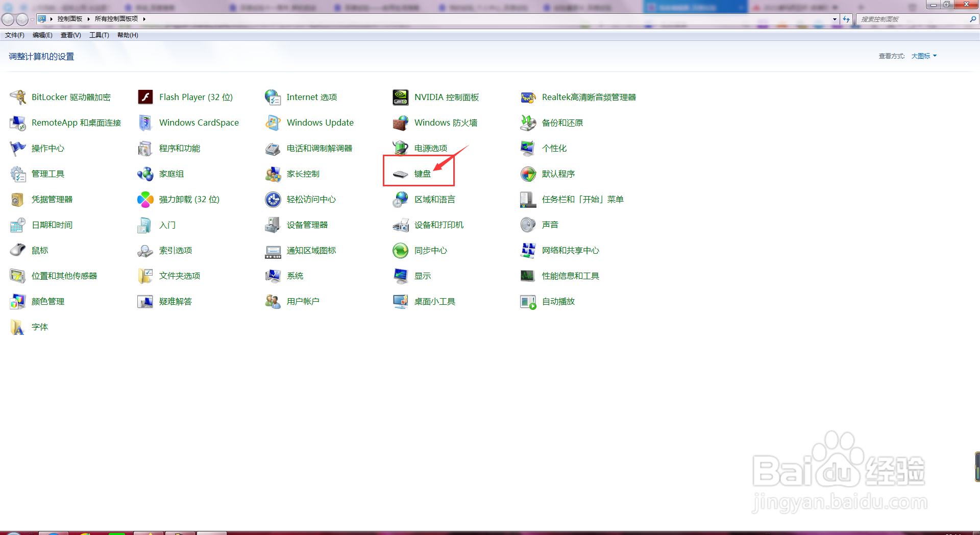Open the 位置和其他传感器 link
The width and height of the screenshot is (980, 535).
point(64,276)
